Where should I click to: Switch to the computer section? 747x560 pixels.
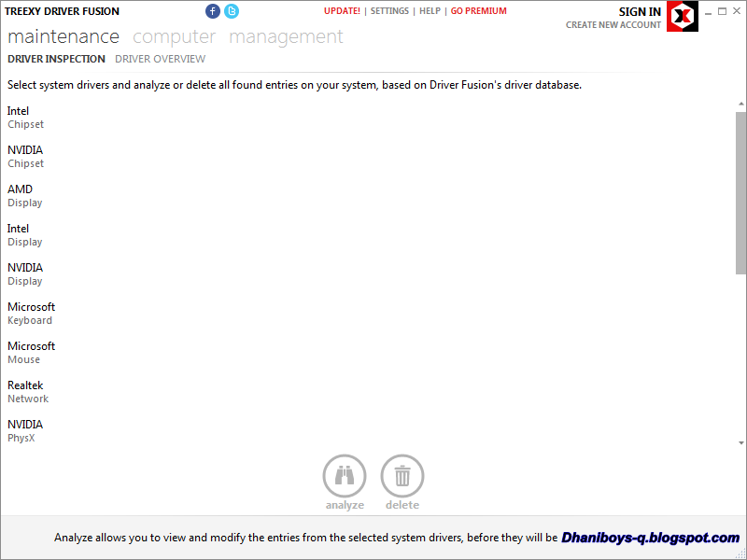pyautogui.click(x=174, y=36)
